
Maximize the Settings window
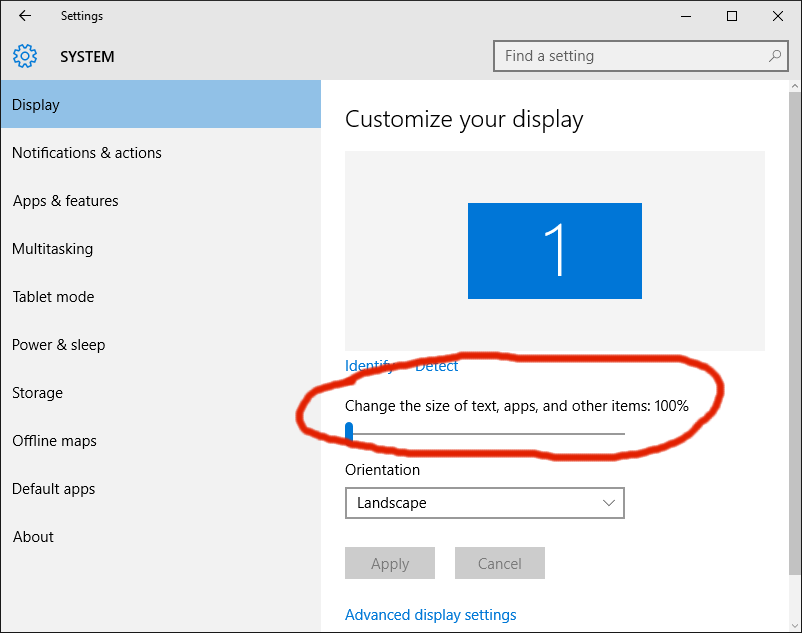(732, 16)
